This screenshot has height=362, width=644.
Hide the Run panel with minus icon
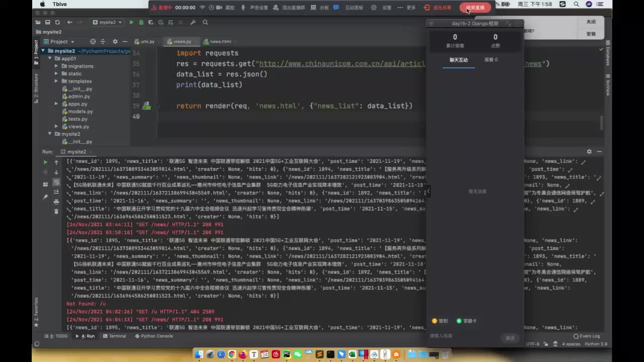[599, 151]
